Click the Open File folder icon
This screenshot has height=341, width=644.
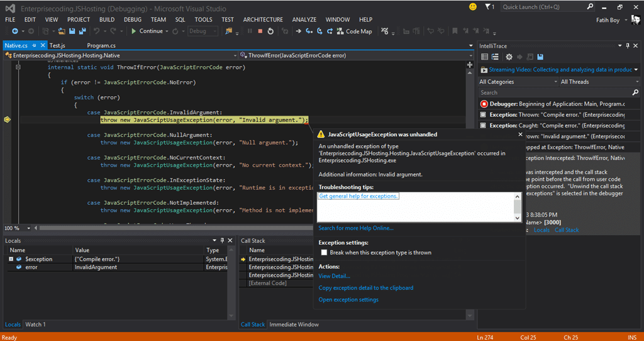point(62,31)
